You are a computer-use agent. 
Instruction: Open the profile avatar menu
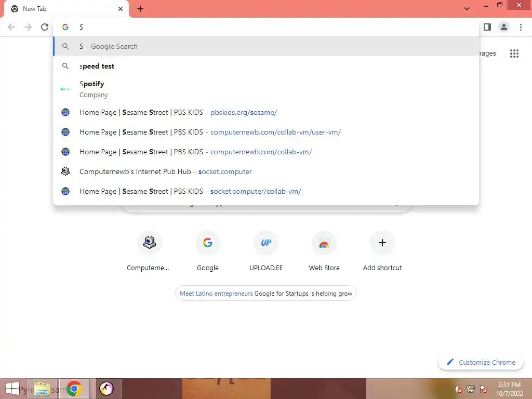tap(504, 27)
